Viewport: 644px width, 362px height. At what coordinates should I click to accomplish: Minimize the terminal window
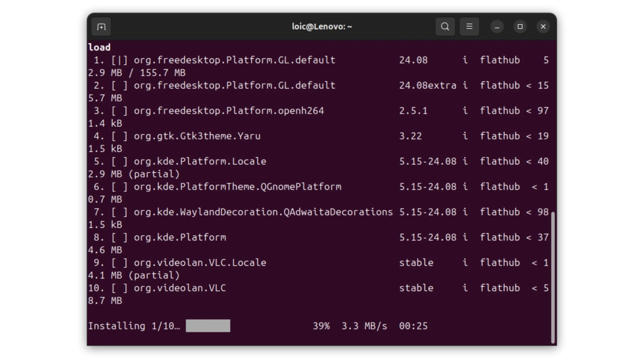[497, 27]
